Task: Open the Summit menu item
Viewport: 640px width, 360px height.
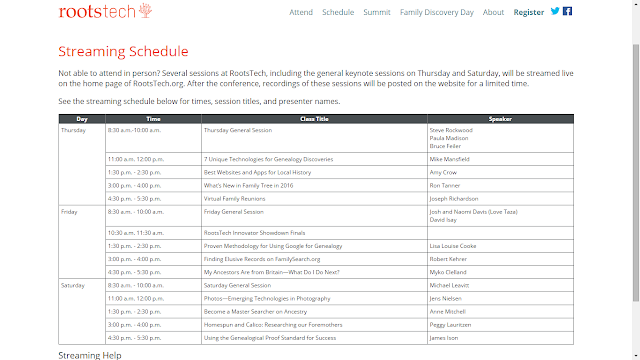Action: pyautogui.click(x=377, y=12)
